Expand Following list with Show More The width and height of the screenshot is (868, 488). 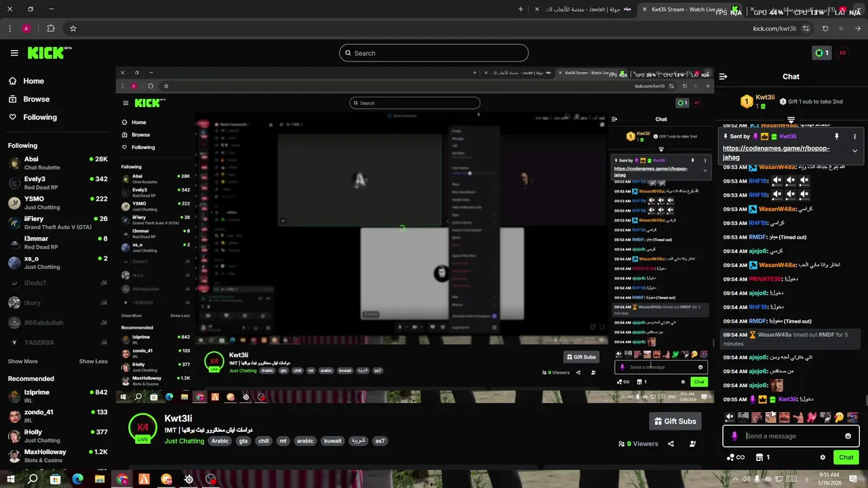coord(23,361)
